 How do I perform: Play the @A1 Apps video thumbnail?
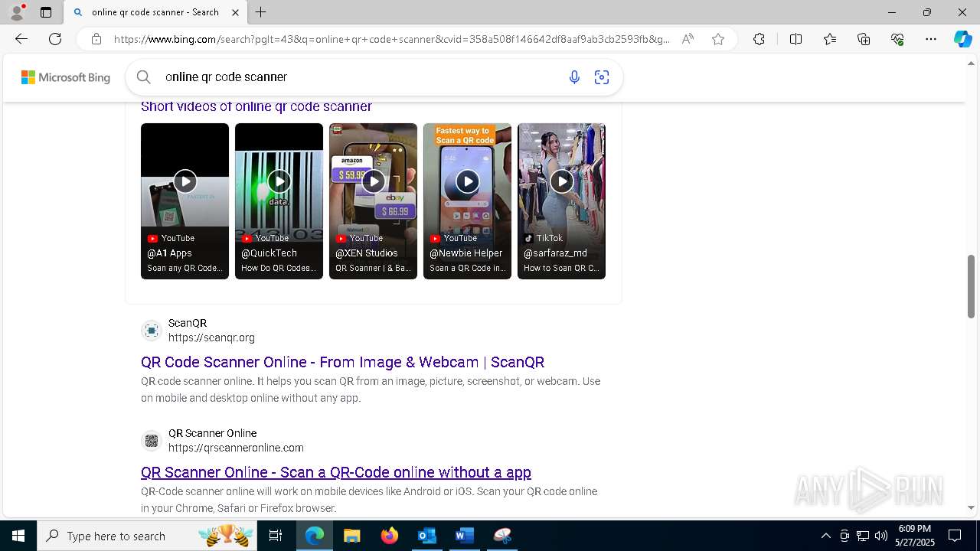point(185,201)
